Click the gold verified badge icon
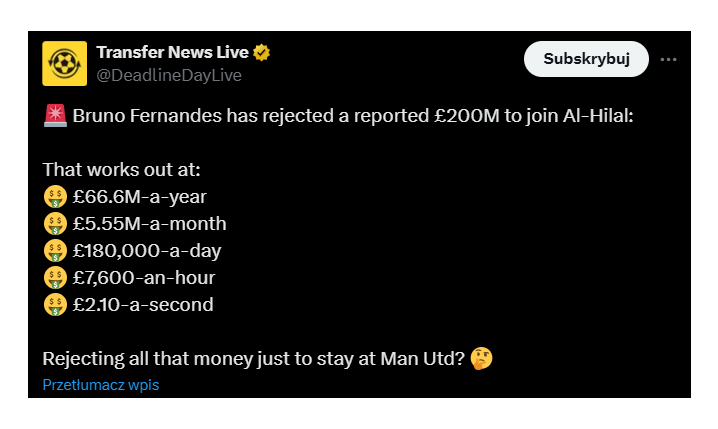Image resolution: width=718 pixels, height=429 pixels. point(261,53)
